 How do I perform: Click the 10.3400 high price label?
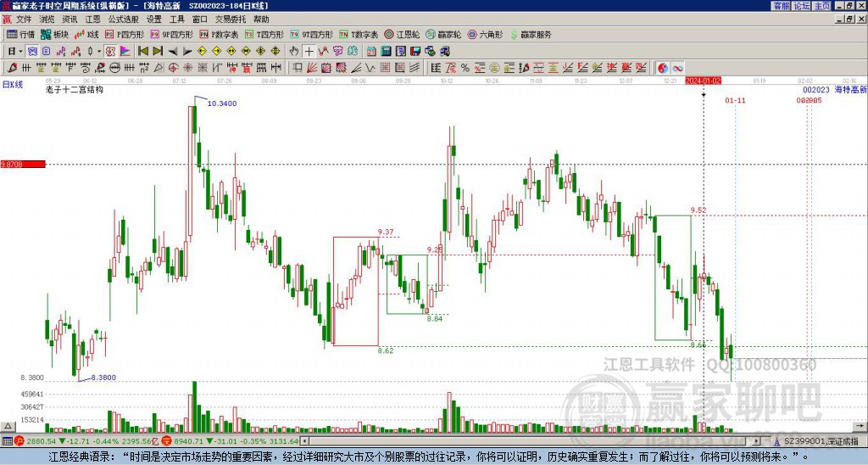[222, 103]
